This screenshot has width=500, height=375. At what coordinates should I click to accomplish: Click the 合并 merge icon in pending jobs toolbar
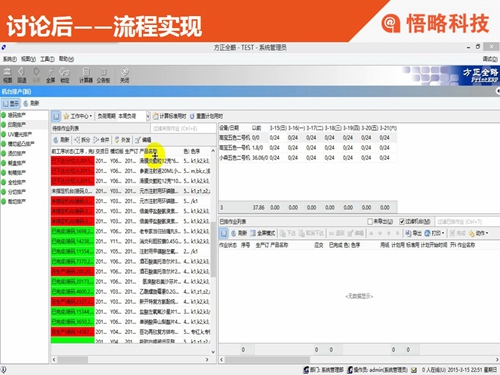pyautogui.click(x=101, y=140)
